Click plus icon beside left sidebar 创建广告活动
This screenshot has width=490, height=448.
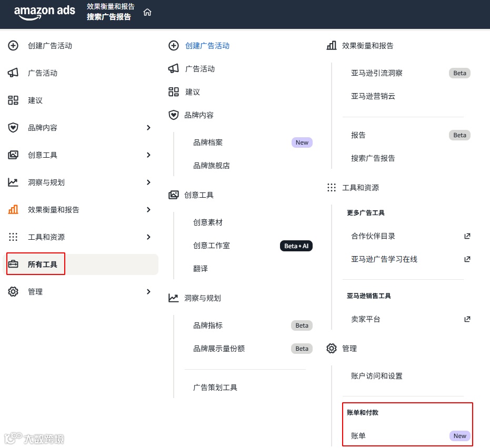[x=13, y=46]
